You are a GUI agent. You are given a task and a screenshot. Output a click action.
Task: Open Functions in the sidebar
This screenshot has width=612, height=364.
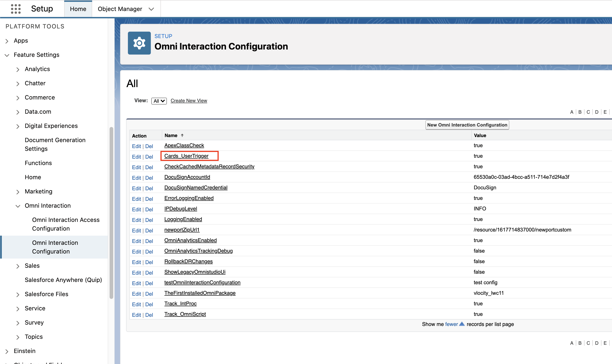pyautogui.click(x=38, y=163)
